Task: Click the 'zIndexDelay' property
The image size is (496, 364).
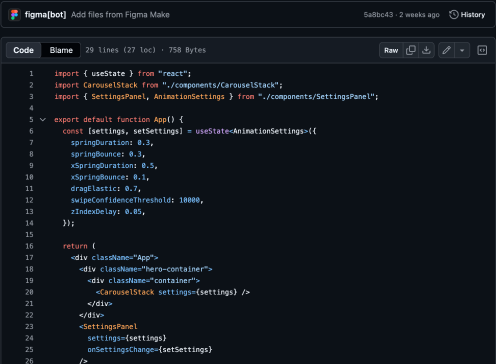Action: [94, 212]
